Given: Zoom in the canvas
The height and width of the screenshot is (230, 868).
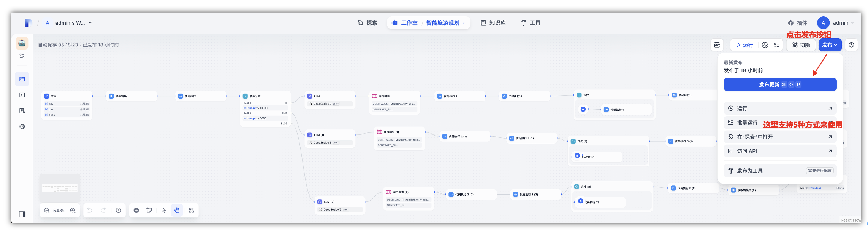Looking at the screenshot, I should (73, 211).
